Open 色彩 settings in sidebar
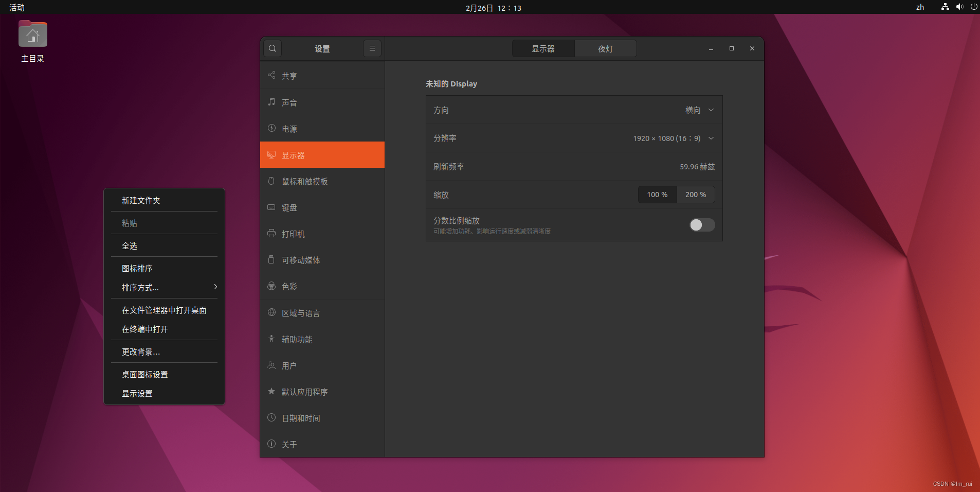This screenshot has width=980, height=492. 322,286
